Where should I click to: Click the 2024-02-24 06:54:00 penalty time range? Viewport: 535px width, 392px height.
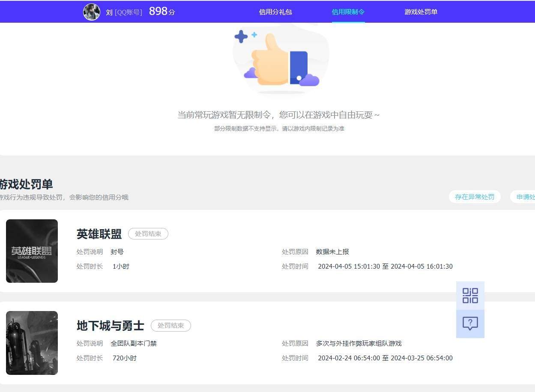point(385,358)
